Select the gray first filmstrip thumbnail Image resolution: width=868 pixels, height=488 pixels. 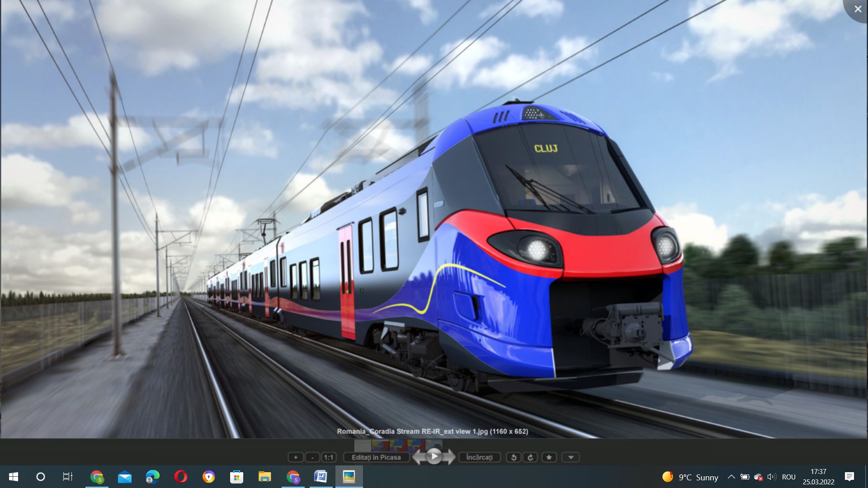[x=363, y=446]
